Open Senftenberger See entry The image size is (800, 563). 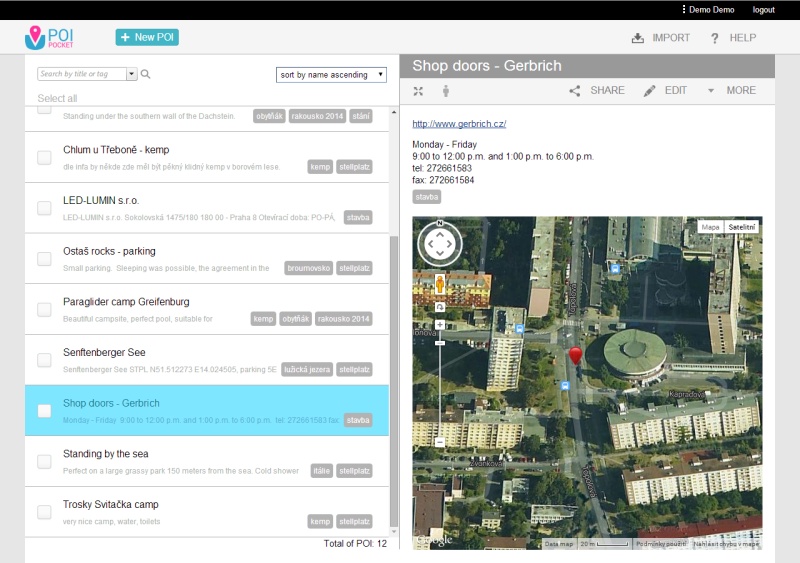click(x=207, y=360)
